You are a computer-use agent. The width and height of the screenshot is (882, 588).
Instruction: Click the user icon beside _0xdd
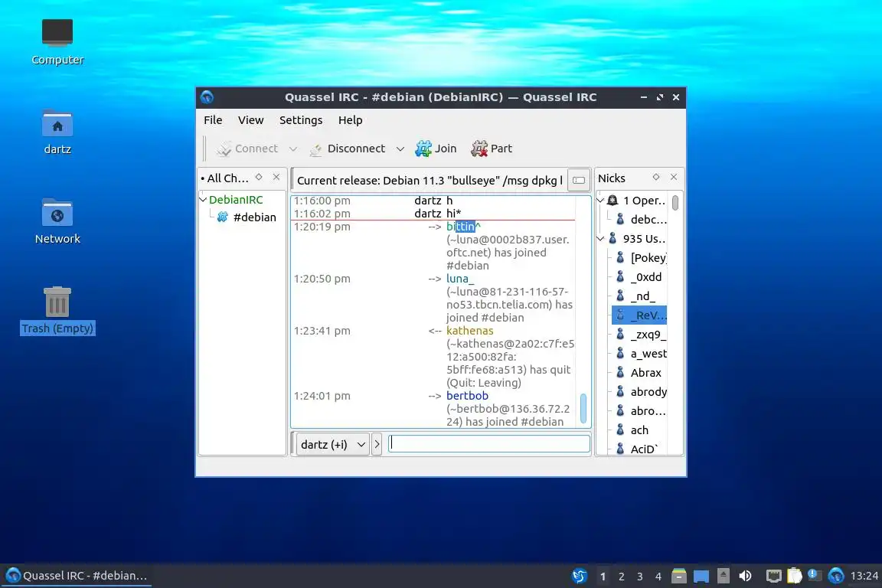click(x=620, y=277)
